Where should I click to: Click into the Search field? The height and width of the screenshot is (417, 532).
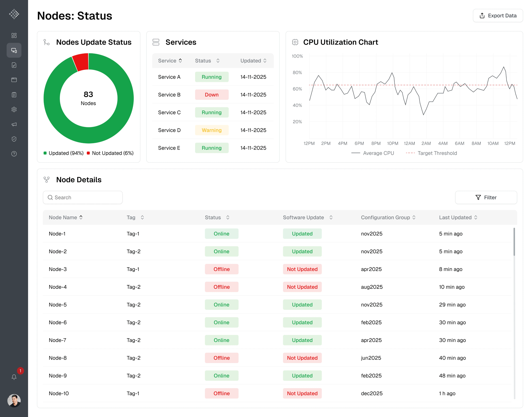[83, 197]
